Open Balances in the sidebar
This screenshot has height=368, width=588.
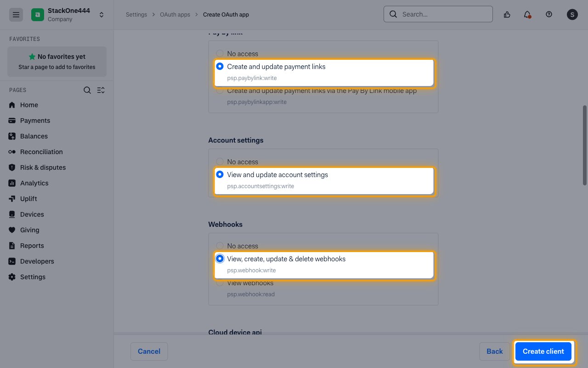coord(34,136)
